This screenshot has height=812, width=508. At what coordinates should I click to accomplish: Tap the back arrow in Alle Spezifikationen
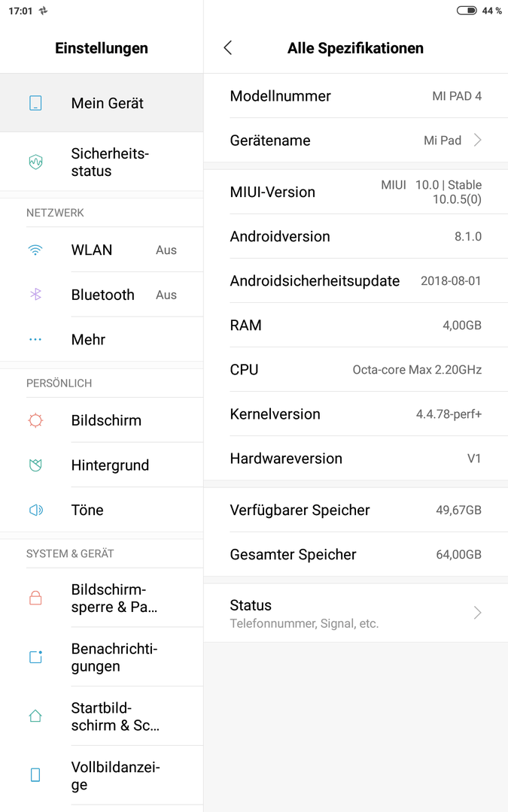(227, 47)
